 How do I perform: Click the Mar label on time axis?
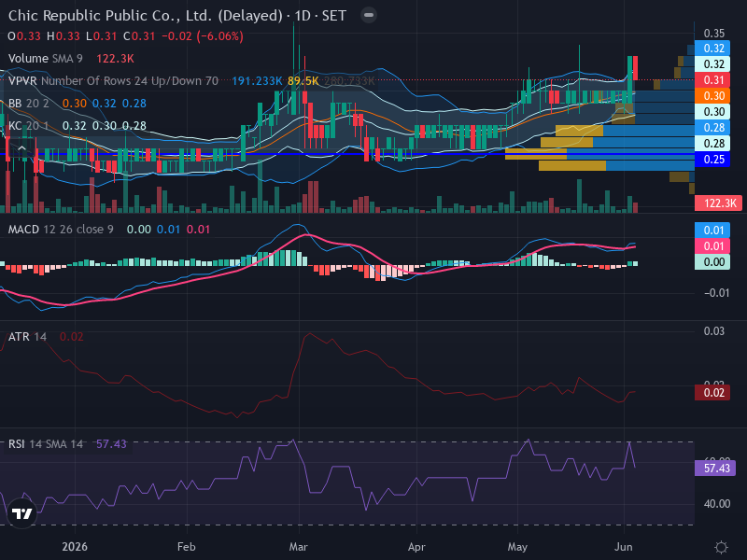point(298,547)
